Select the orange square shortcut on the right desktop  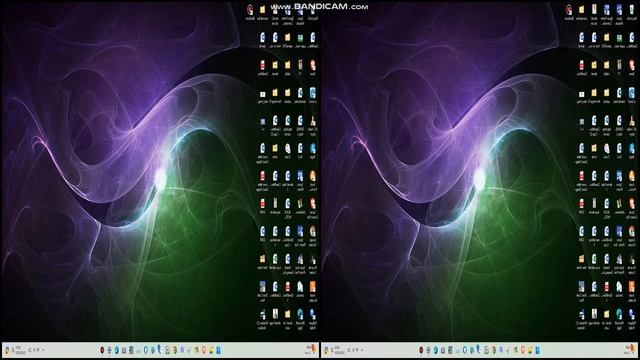click(631, 286)
